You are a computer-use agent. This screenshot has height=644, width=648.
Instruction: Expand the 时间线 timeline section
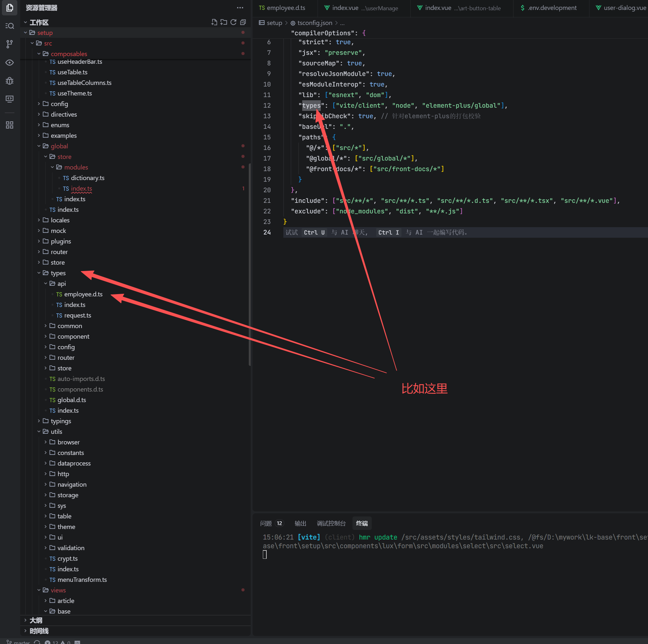click(39, 631)
